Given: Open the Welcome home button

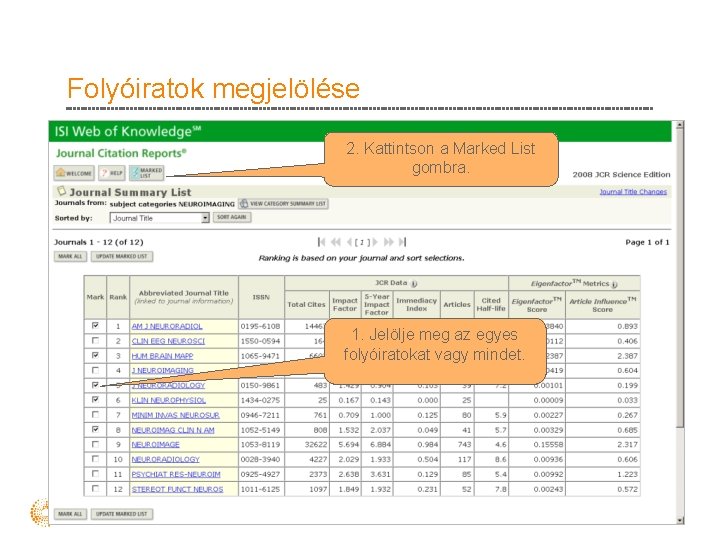Looking at the screenshot, I should (x=74, y=173).
